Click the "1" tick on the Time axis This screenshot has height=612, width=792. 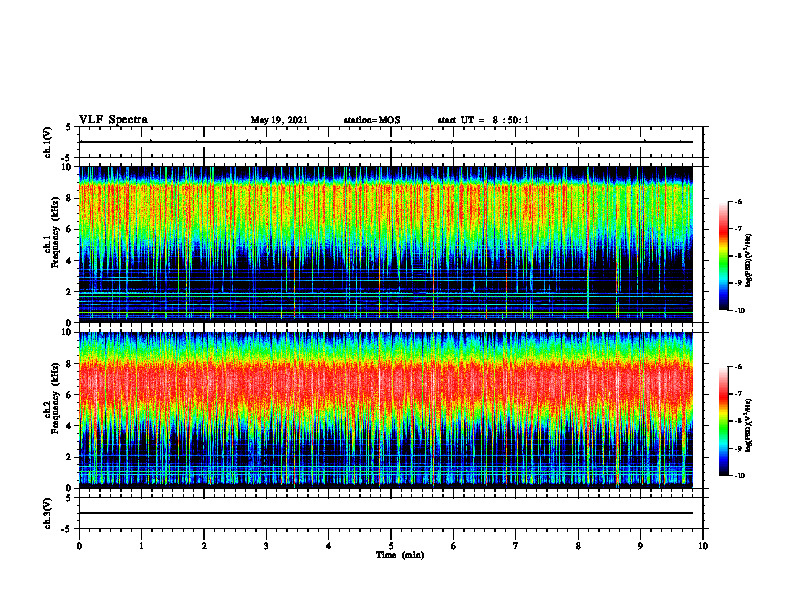click(x=141, y=546)
